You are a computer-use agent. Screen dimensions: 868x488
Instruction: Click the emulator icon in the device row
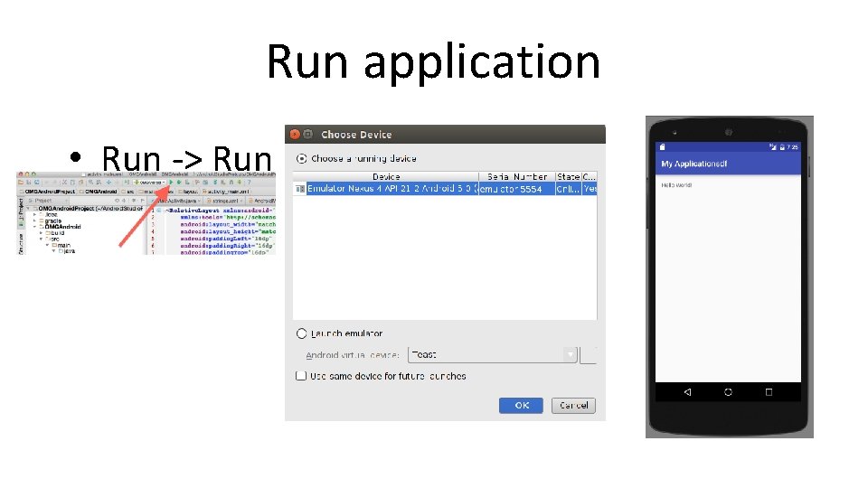click(299, 189)
